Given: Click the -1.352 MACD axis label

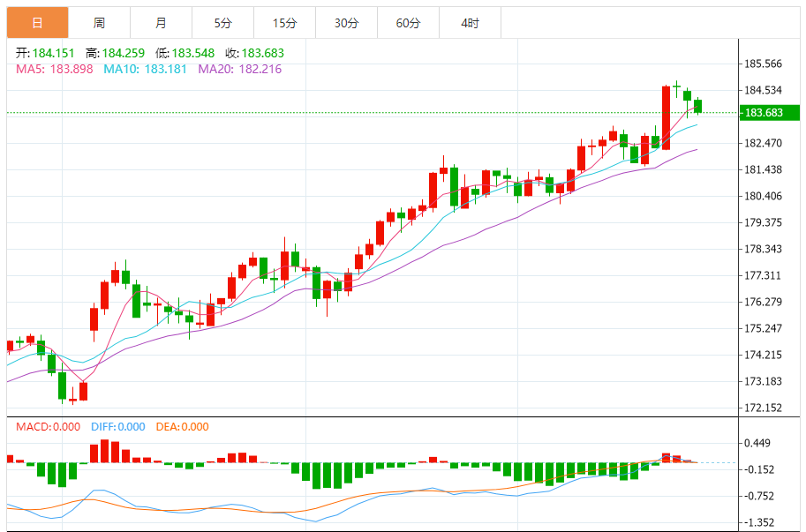Looking at the screenshot, I should [759, 523].
